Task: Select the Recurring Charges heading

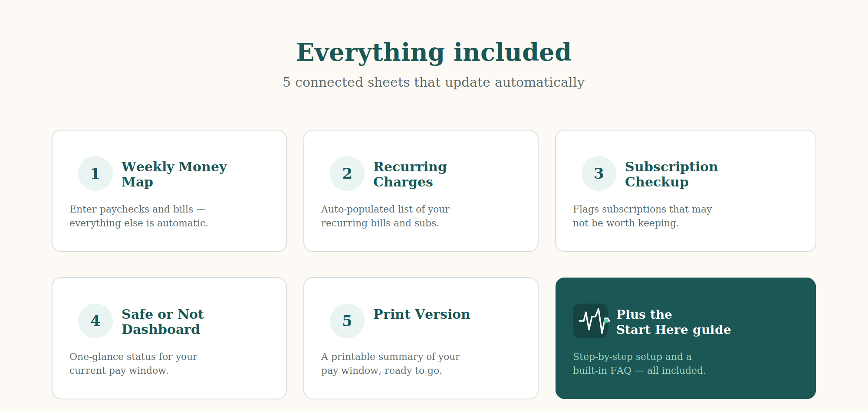Action: pos(410,174)
